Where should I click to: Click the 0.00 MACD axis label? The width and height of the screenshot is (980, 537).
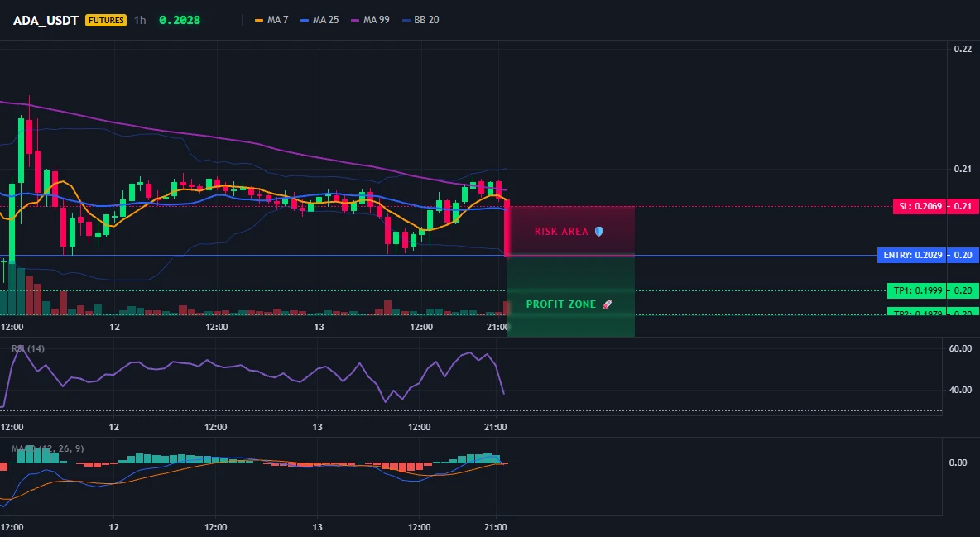(x=958, y=463)
